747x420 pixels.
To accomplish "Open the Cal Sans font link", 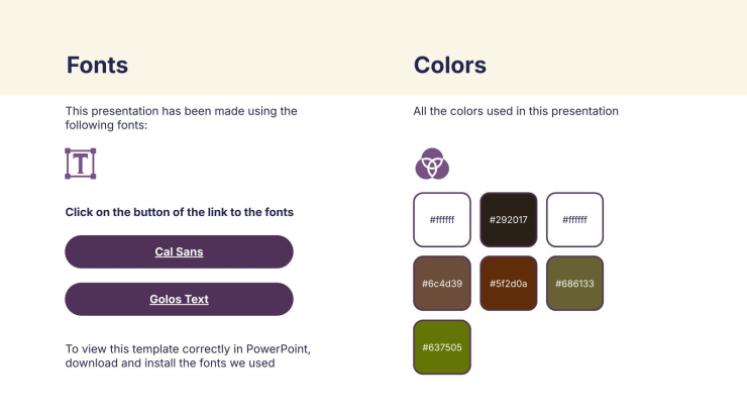I will coord(179,252).
